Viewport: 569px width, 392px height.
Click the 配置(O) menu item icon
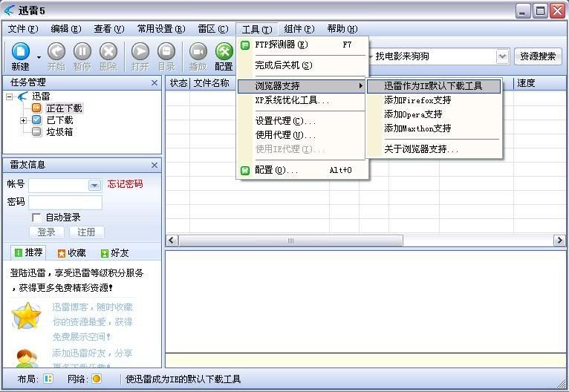[245, 170]
